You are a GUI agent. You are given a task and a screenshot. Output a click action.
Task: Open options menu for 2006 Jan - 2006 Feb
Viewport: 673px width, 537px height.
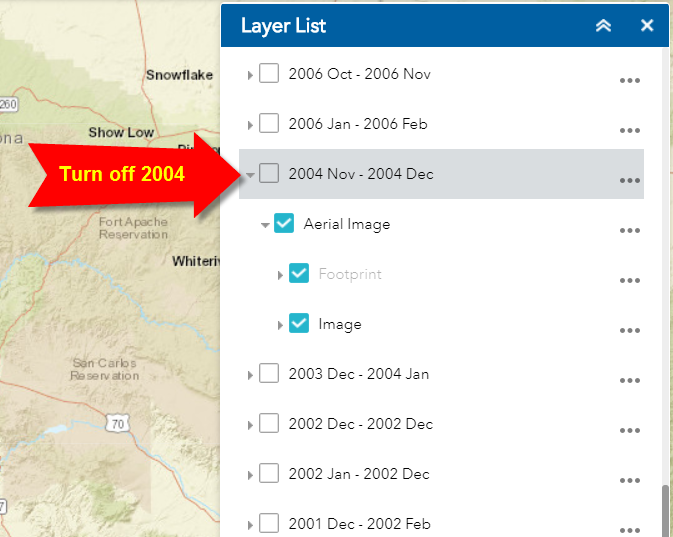pos(629,130)
